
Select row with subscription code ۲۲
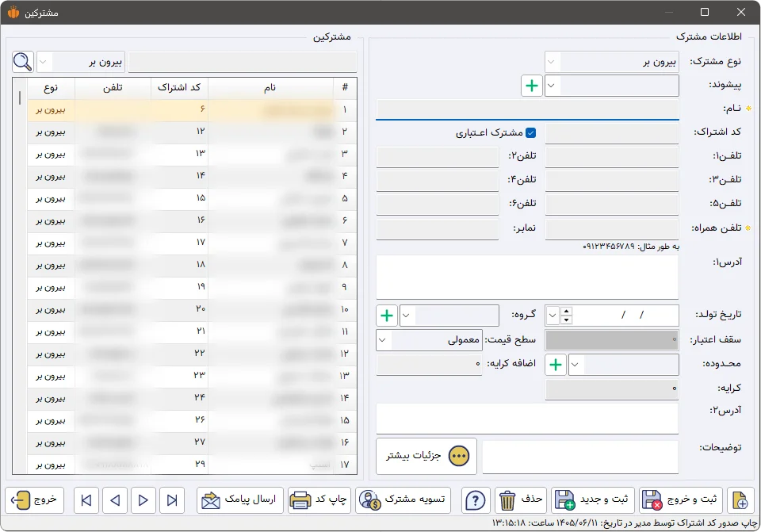point(192,354)
